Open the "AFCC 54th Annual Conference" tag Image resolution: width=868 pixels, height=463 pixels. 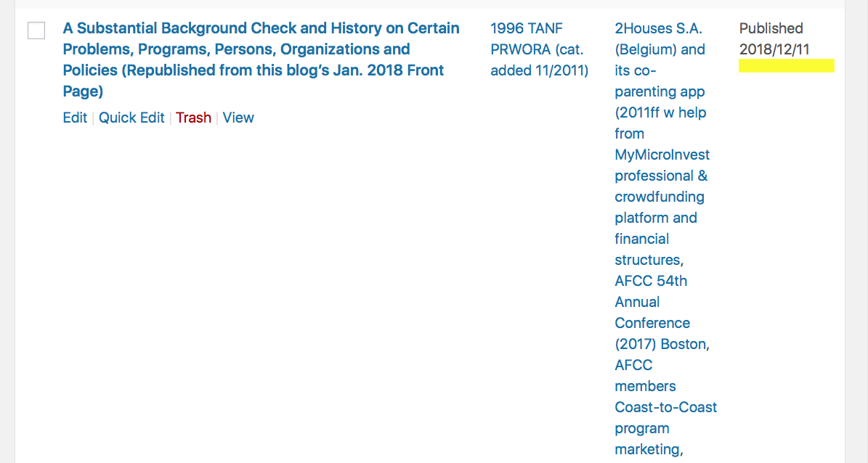[x=651, y=281]
